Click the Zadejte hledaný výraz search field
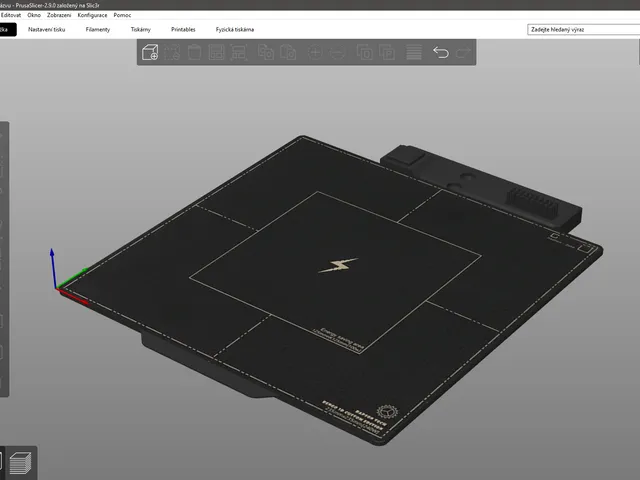This screenshot has width=640, height=480. [x=583, y=29]
